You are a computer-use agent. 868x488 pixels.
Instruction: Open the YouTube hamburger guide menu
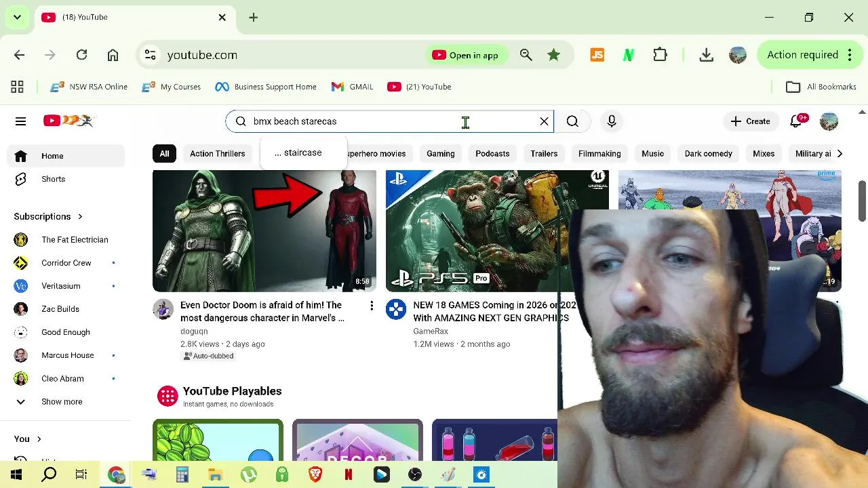click(20, 121)
